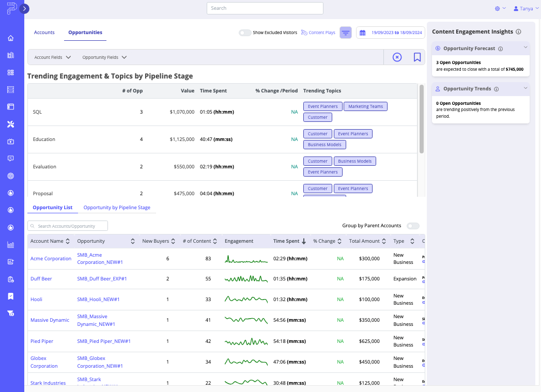Switch to the Accounts tab
Screen dimensions: 541x392
(x=44, y=32)
